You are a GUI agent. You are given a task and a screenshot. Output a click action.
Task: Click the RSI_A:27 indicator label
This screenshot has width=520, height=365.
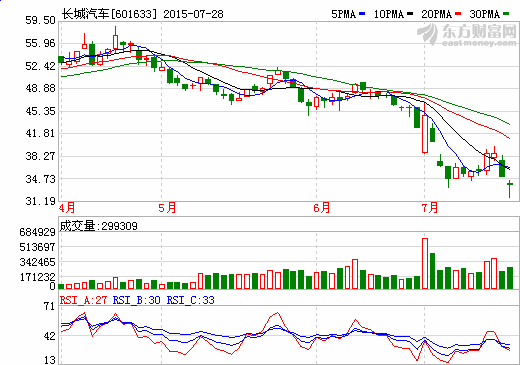click(x=83, y=300)
